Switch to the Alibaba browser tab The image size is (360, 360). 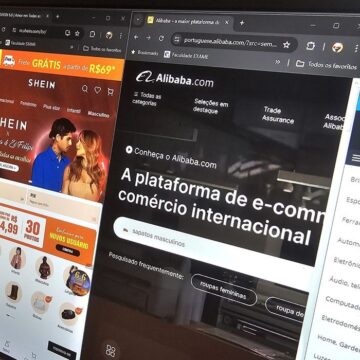coord(188,21)
